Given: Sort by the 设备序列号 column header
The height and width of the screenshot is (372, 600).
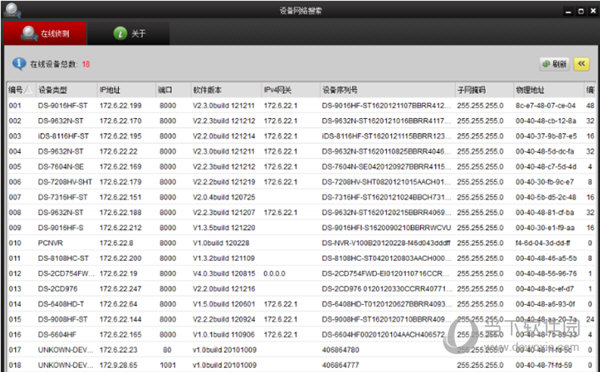Looking at the screenshot, I should (x=387, y=90).
